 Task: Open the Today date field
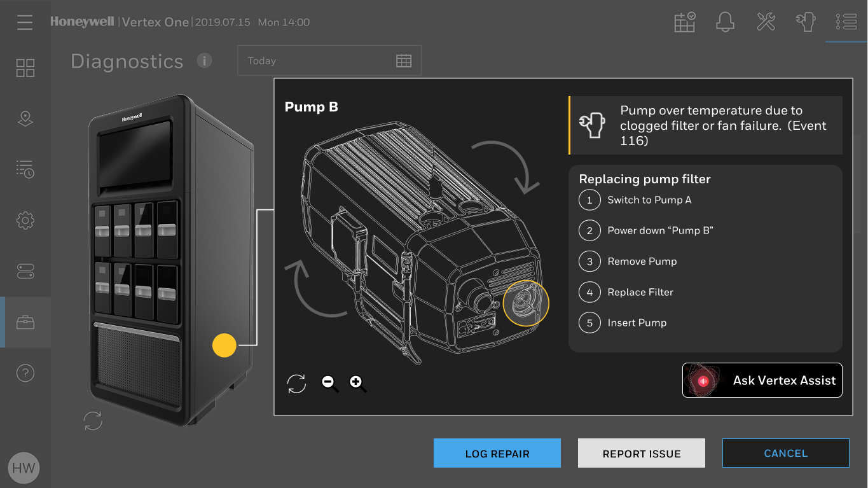click(x=329, y=61)
